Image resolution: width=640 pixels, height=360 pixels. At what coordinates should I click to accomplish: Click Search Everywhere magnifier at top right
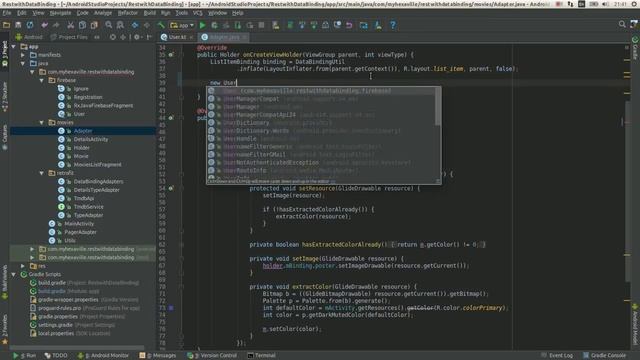click(x=622, y=24)
